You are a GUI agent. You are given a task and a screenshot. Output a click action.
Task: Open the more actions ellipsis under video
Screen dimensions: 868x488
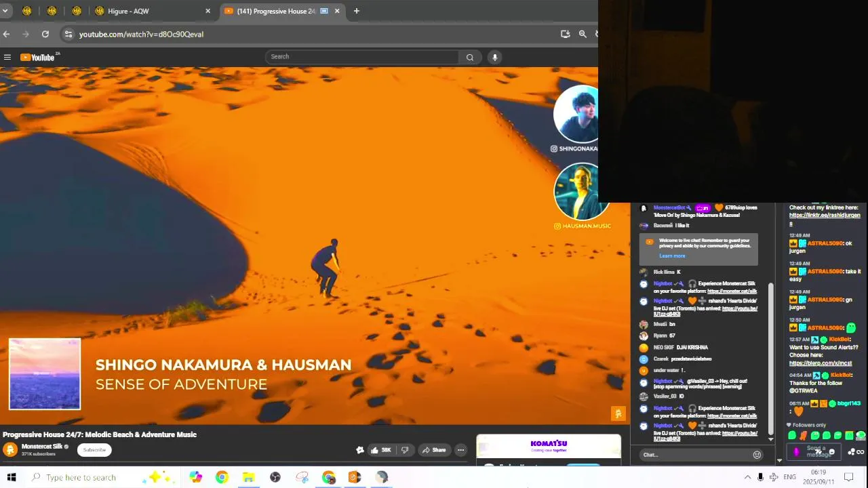(460, 450)
